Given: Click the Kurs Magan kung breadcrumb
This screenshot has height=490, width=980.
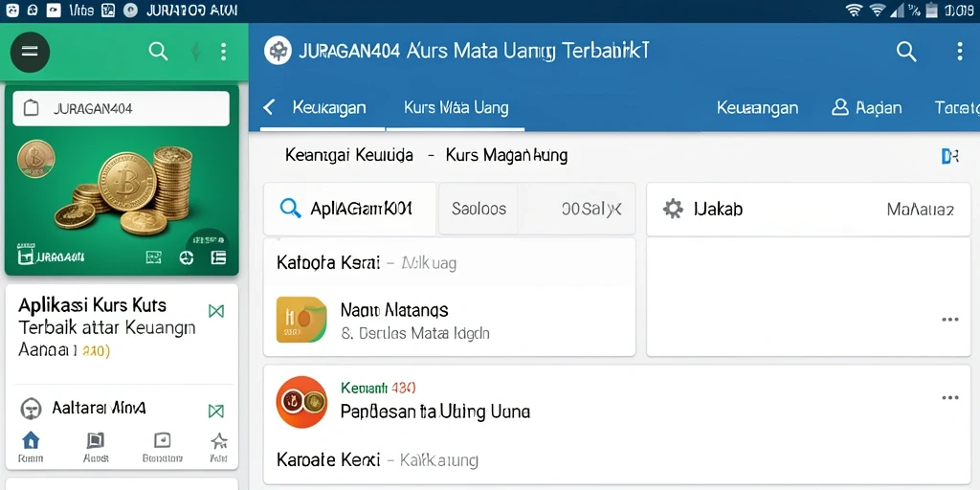Looking at the screenshot, I should (507, 155).
